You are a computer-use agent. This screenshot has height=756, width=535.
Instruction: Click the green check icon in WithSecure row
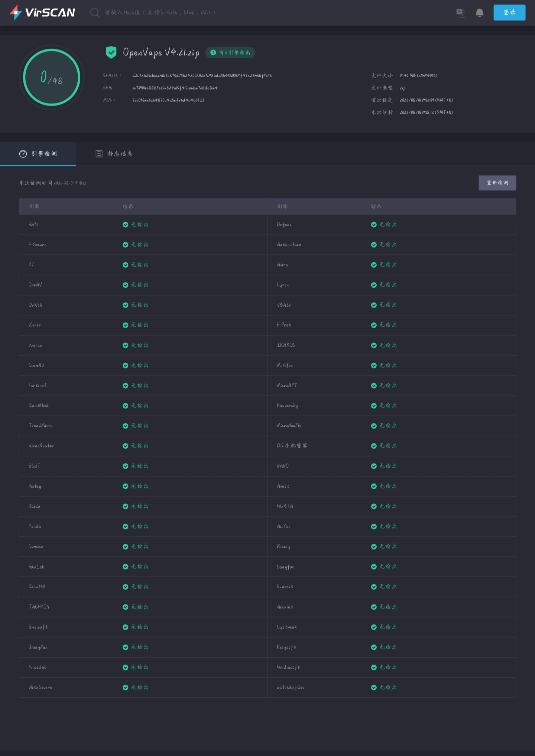pyautogui.click(x=126, y=687)
